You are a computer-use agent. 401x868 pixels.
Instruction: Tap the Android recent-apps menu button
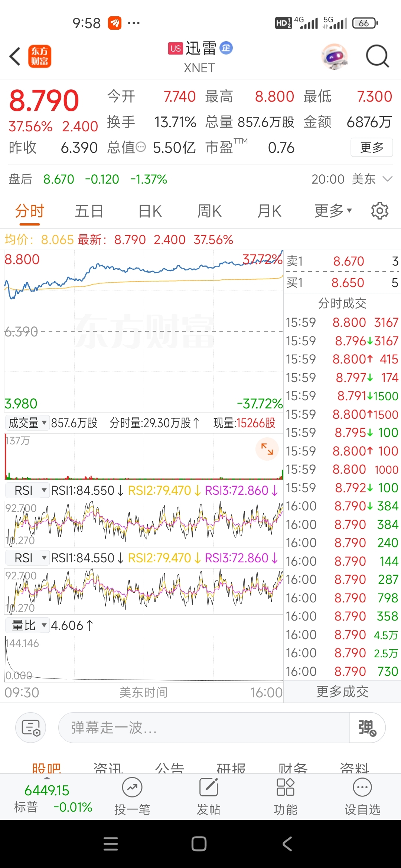111,844
